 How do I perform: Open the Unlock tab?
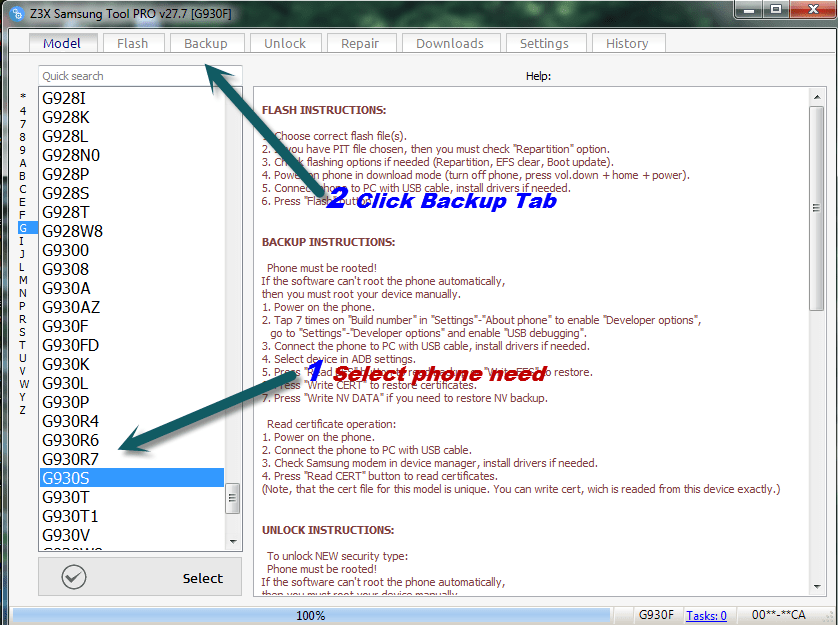[285, 43]
